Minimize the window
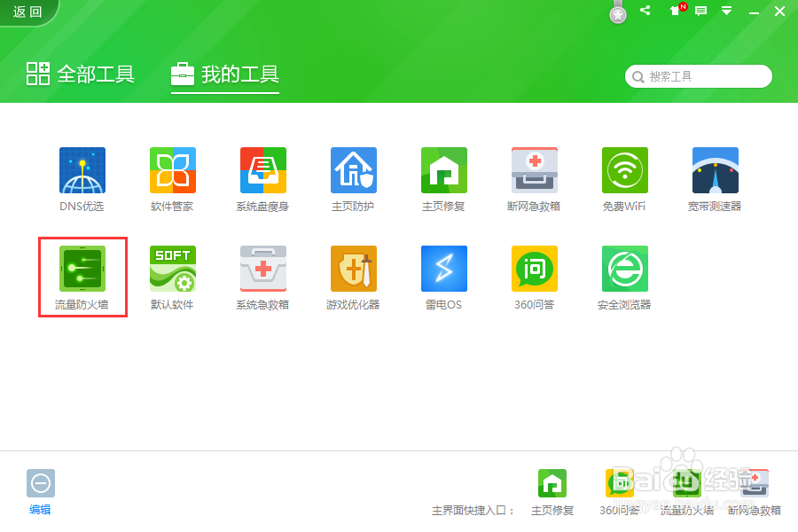The image size is (798, 532). (755, 12)
